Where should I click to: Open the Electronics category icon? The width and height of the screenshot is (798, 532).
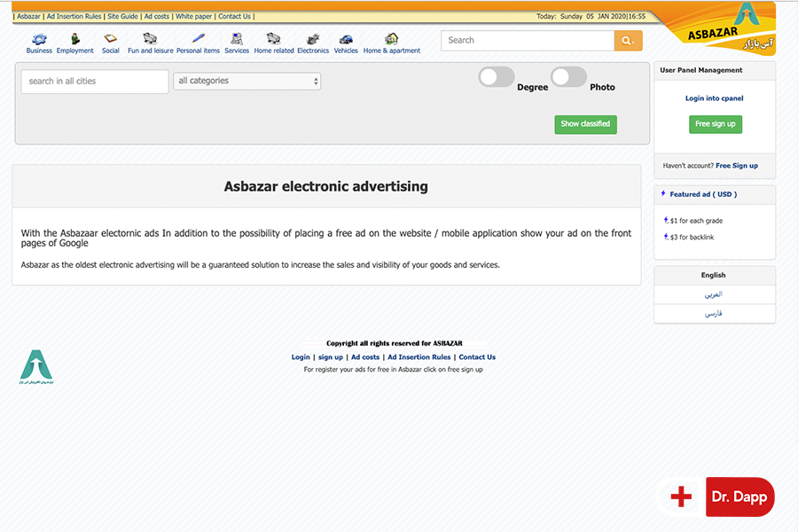click(x=313, y=39)
